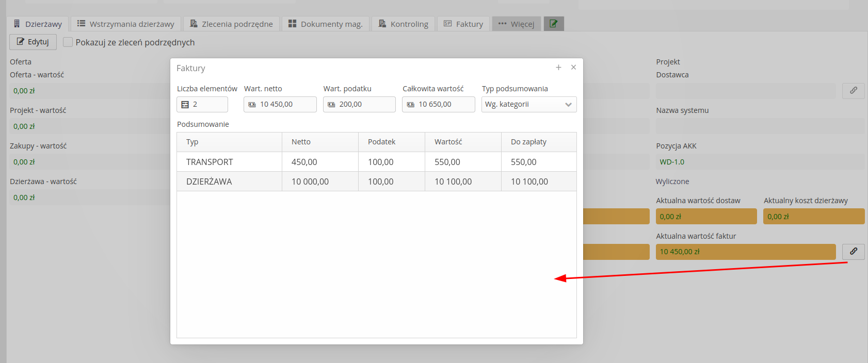Click the green edit icon after Więcej tab
Viewport: 868px width, 363px height.
click(x=553, y=24)
